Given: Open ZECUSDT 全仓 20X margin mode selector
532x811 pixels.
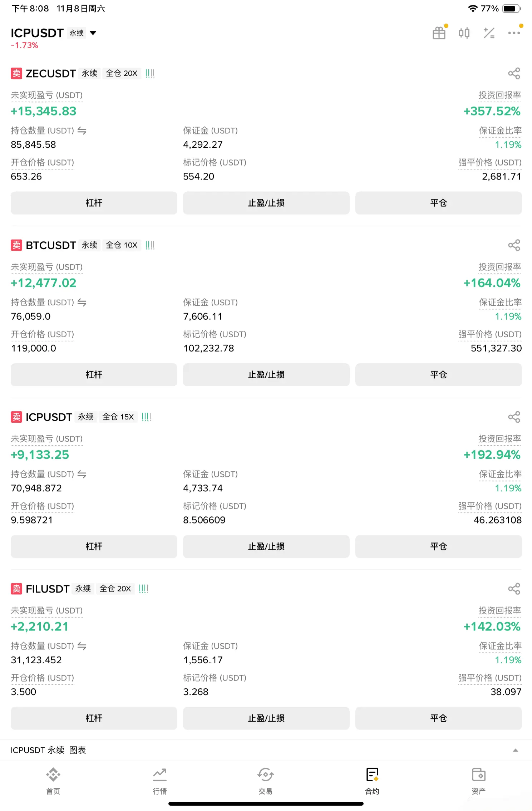Looking at the screenshot, I should (x=122, y=73).
